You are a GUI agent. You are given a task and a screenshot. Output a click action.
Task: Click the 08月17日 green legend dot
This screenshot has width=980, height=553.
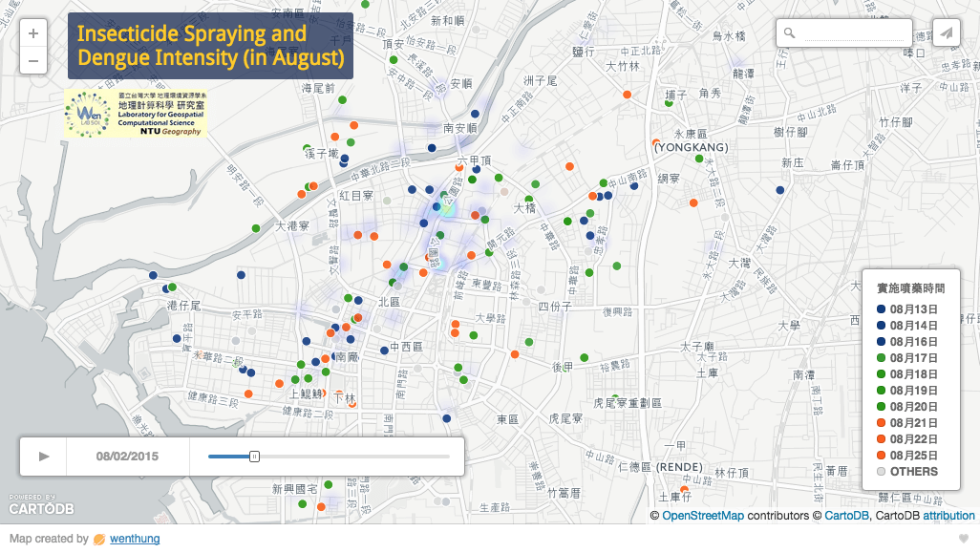coord(881,358)
